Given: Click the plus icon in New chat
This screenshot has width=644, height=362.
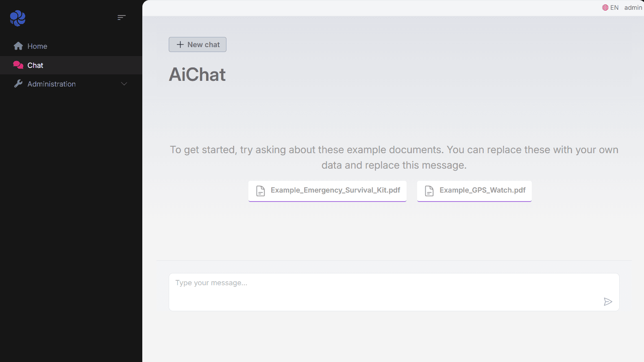Looking at the screenshot, I should tap(180, 45).
